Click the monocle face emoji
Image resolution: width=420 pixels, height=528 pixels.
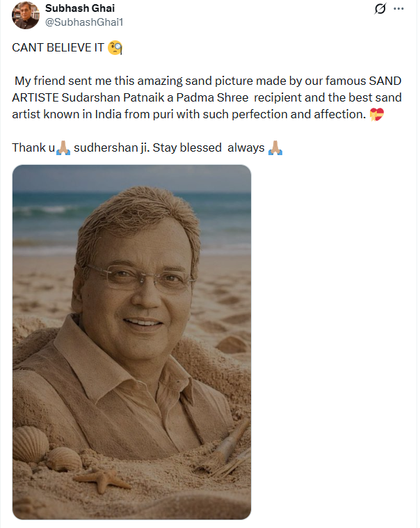click(115, 48)
